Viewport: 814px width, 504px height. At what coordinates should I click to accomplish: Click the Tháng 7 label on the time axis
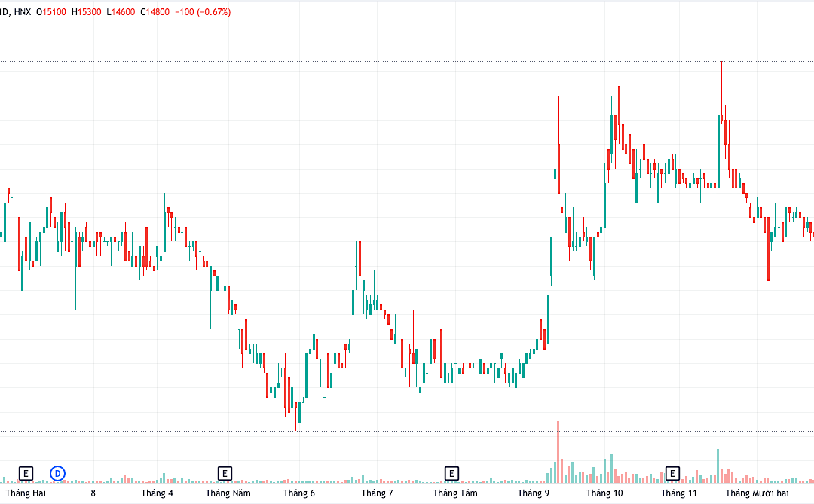point(377,493)
